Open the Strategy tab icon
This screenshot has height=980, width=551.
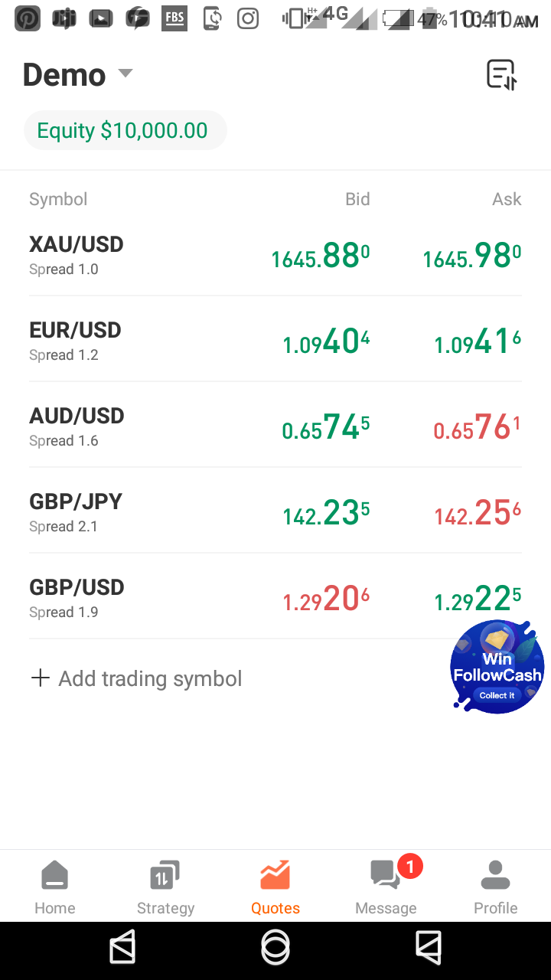[165, 876]
